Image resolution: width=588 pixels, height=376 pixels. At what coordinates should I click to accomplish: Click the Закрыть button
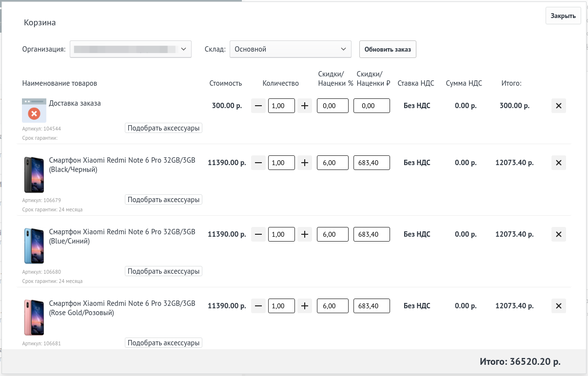pos(563,16)
